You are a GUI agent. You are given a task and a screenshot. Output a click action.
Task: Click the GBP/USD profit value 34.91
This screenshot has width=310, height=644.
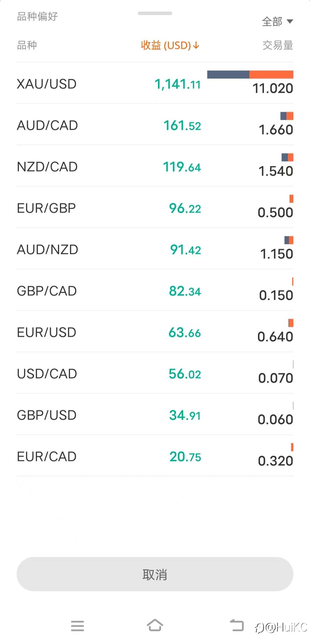pyautogui.click(x=185, y=415)
